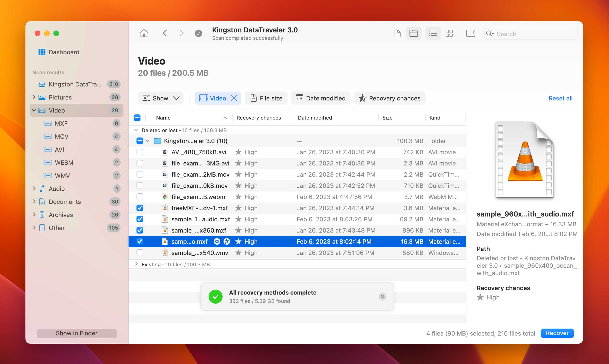Select Kingston DataTra... drive in sidebar
The width and height of the screenshot is (609, 364).
click(77, 84)
